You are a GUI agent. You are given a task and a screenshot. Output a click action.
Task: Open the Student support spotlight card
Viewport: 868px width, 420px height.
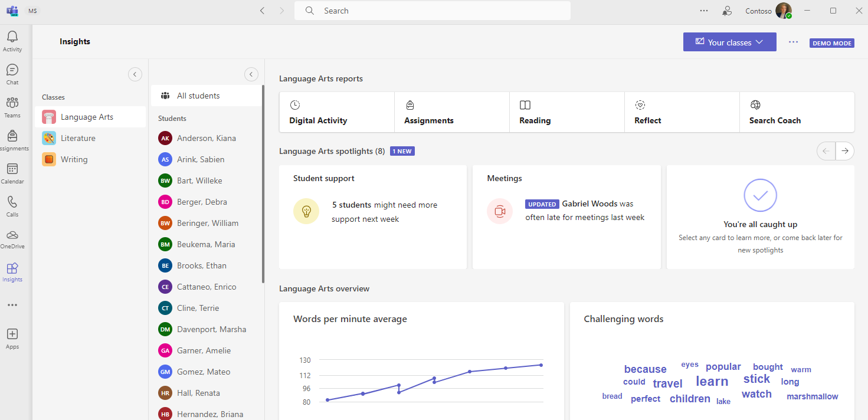click(x=372, y=216)
